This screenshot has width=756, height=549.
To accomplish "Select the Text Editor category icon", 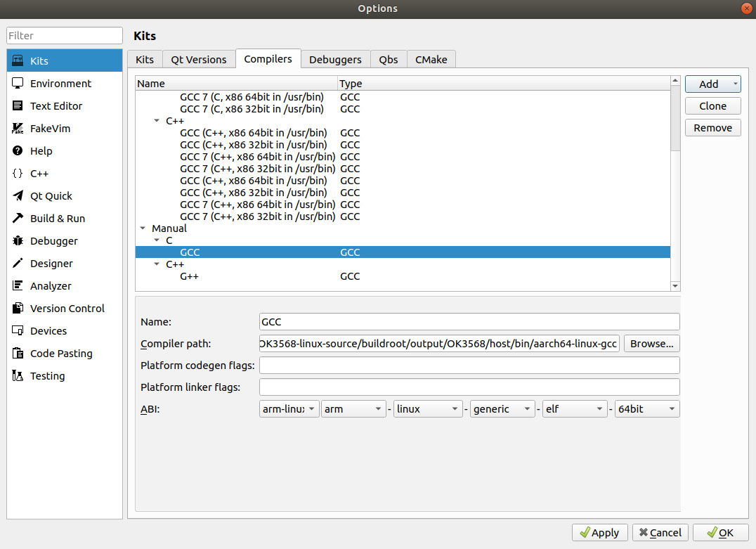I will [x=18, y=106].
